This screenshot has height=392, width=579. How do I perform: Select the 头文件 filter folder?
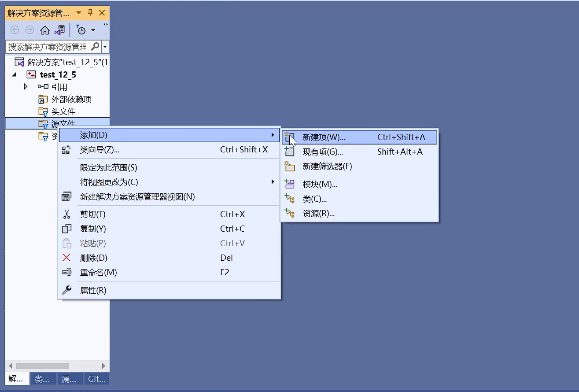coord(63,112)
